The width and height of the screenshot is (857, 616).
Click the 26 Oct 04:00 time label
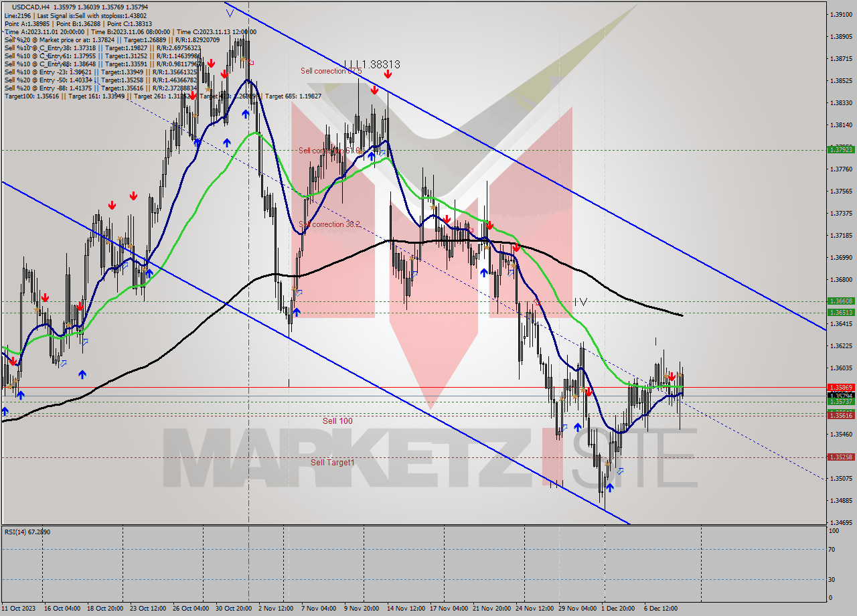coord(190,609)
